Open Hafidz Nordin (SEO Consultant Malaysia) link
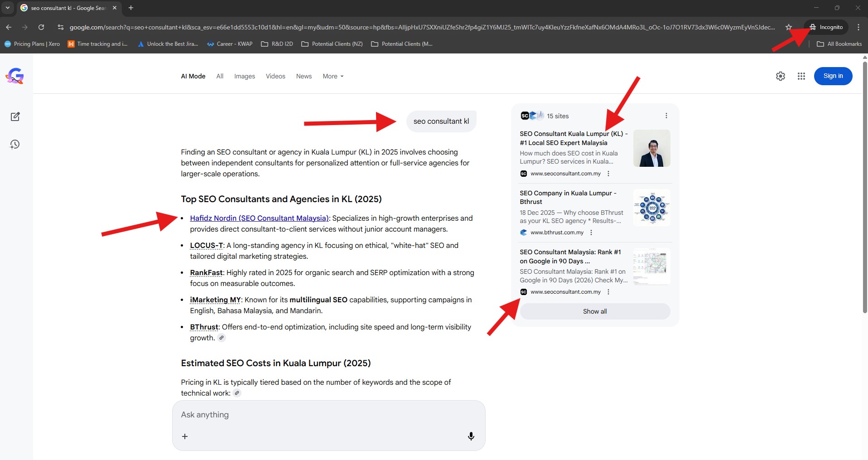The height and width of the screenshot is (460, 868). click(x=259, y=218)
